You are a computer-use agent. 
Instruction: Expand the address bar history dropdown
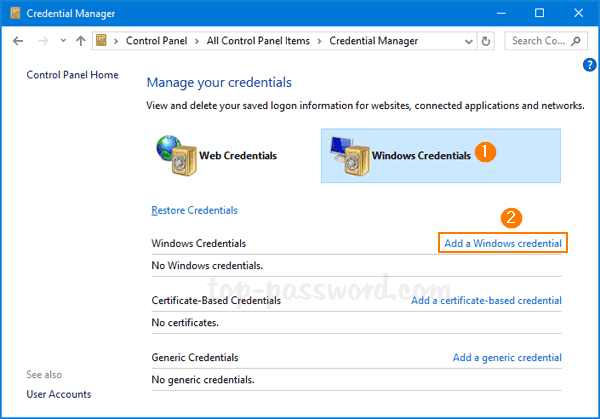pos(468,41)
